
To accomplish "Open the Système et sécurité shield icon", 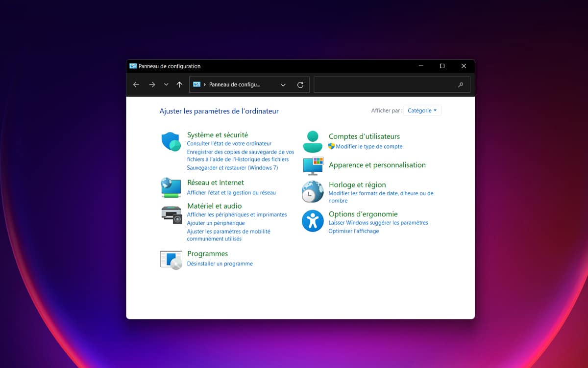I will coord(171,142).
